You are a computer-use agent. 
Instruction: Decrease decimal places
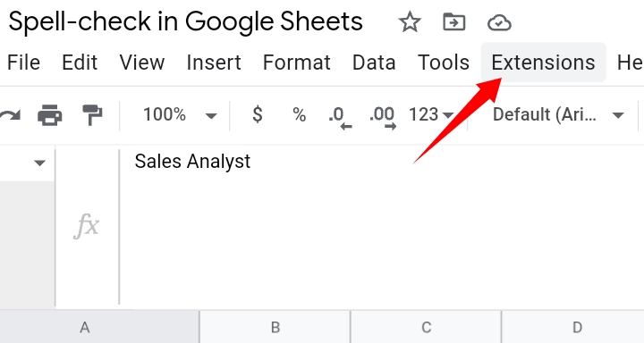(340, 117)
